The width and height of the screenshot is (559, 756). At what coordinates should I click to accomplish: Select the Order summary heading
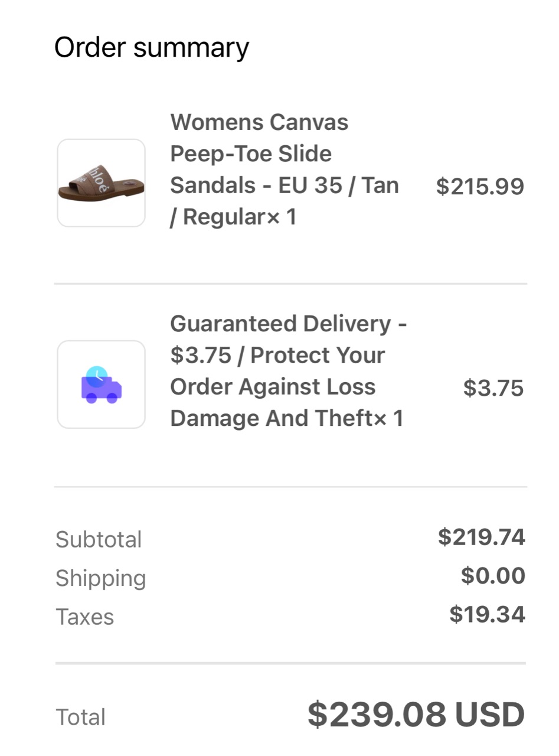[152, 47]
